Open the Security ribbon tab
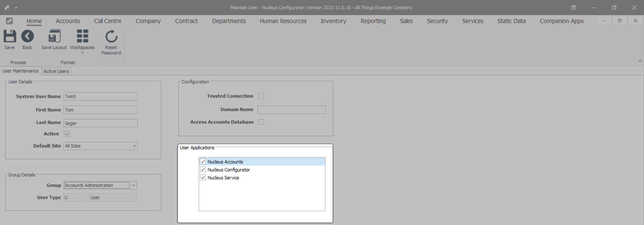This screenshot has height=225, width=644. (x=437, y=21)
